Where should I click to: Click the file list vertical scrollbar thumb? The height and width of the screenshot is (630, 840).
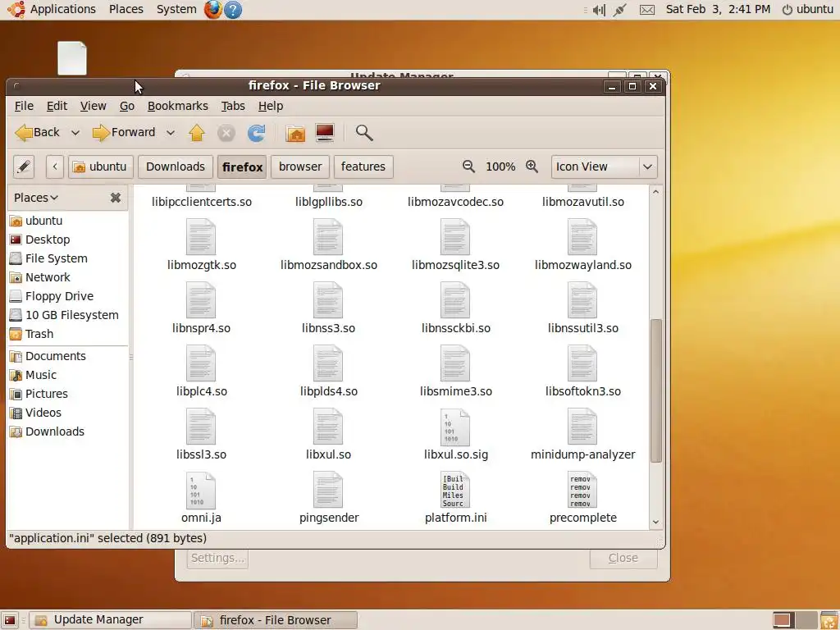(x=655, y=390)
